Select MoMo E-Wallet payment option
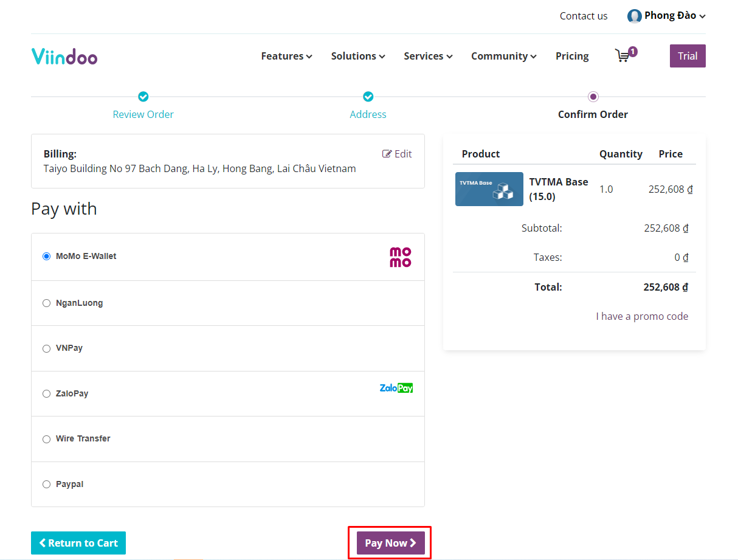Viewport: 738px width, 560px height. [46, 257]
